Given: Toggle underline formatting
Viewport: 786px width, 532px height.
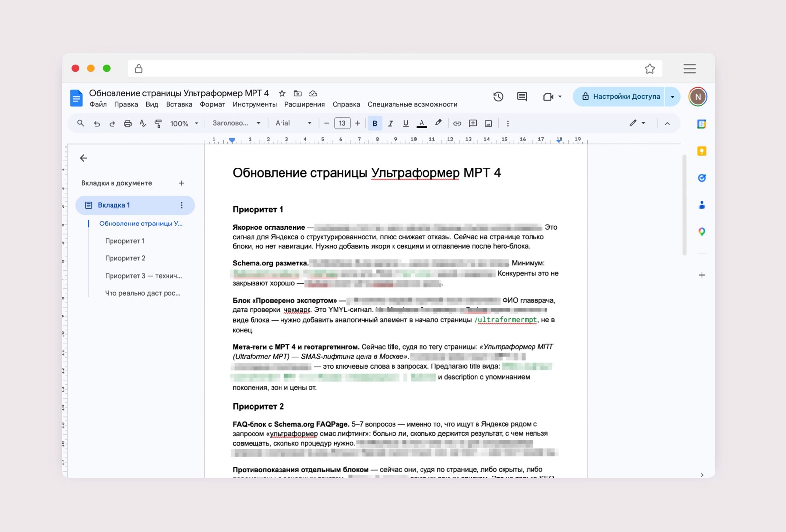Looking at the screenshot, I should click(406, 124).
